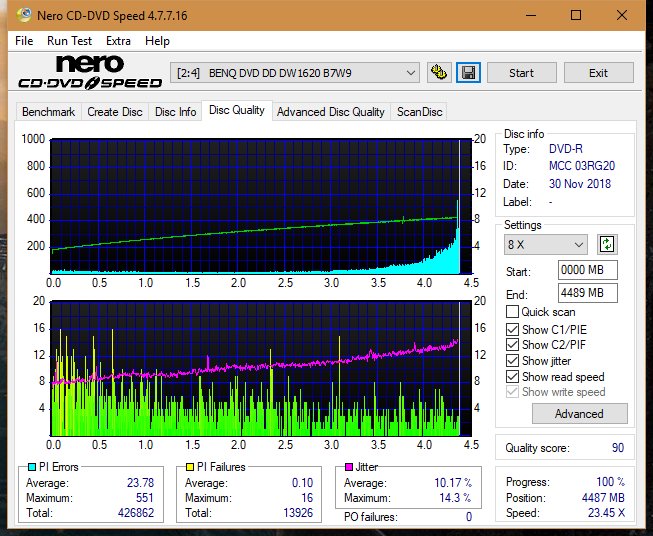Disable Show jitter checkbox

(512, 361)
